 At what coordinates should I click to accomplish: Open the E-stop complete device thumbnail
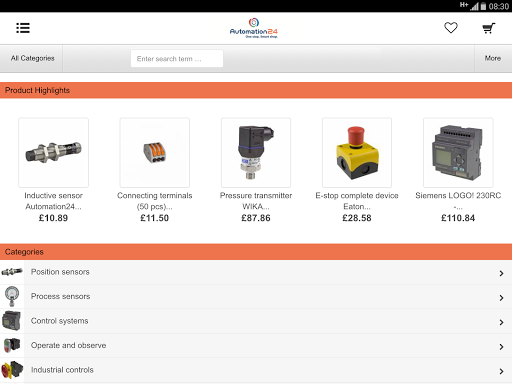tap(357, 152)
